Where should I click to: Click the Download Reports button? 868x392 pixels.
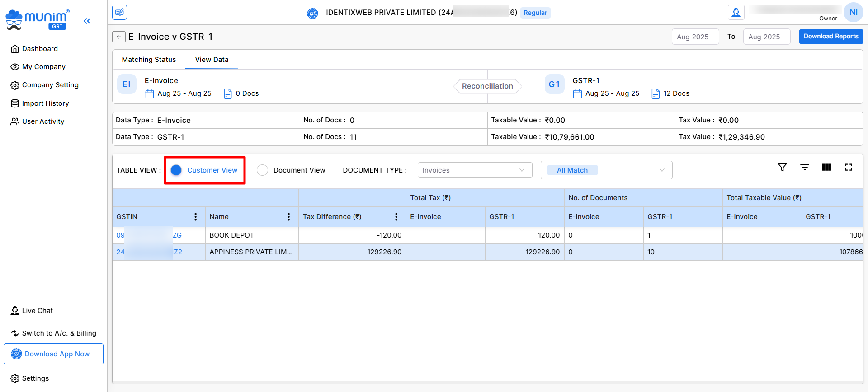831,37
